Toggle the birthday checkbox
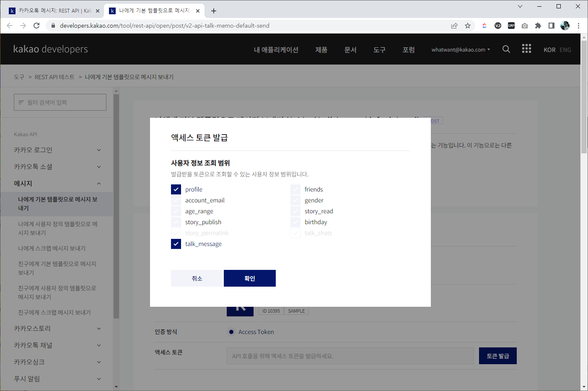The width and height of the screenshot is (588, 391). coord(295,222)
